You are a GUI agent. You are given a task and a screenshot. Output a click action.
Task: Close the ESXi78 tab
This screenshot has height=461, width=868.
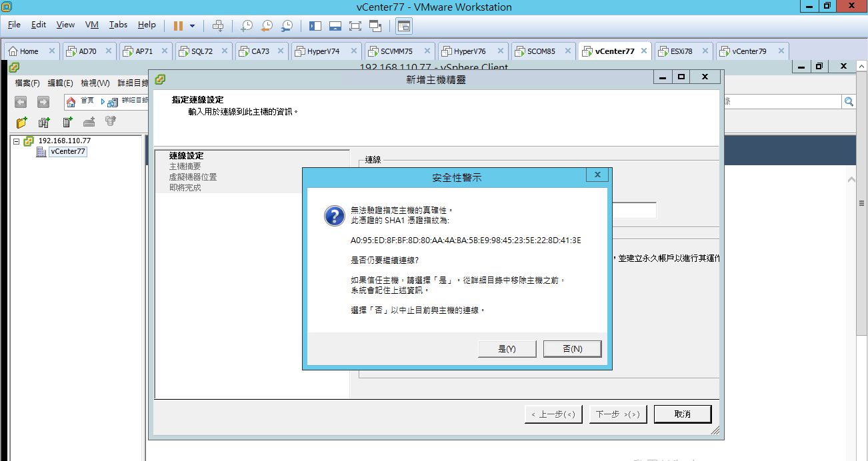pyautogui.click(x=705, y=51)
